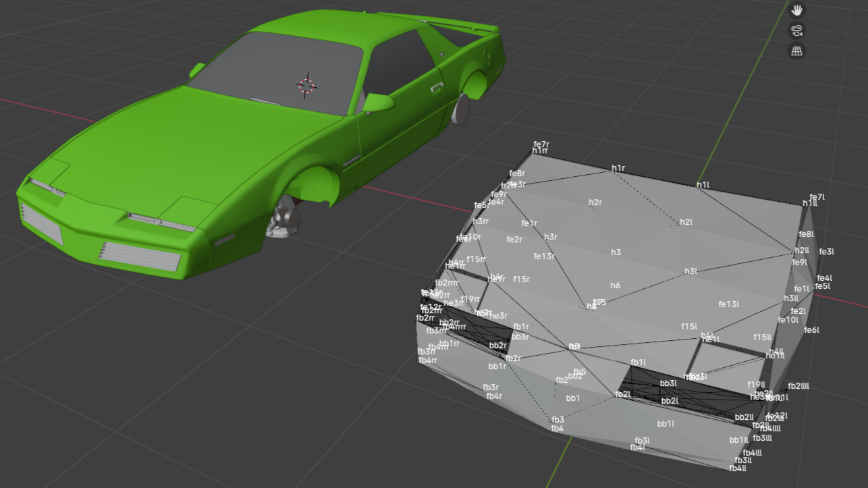
Task: Click the fb5 label
Action: click(579, 373)
